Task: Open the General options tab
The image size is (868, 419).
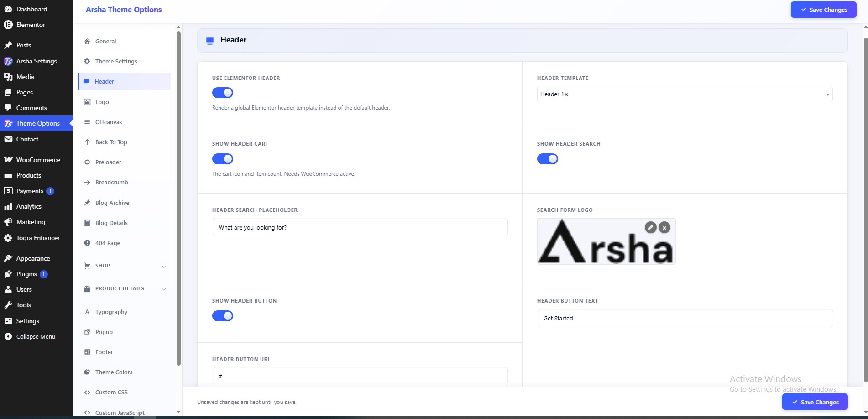Action: [x=124, y=41]
